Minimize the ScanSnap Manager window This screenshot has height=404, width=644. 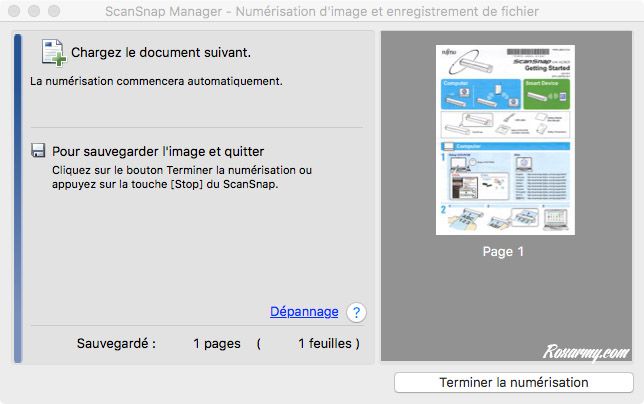pyautogui.click(x=33, y=12)
